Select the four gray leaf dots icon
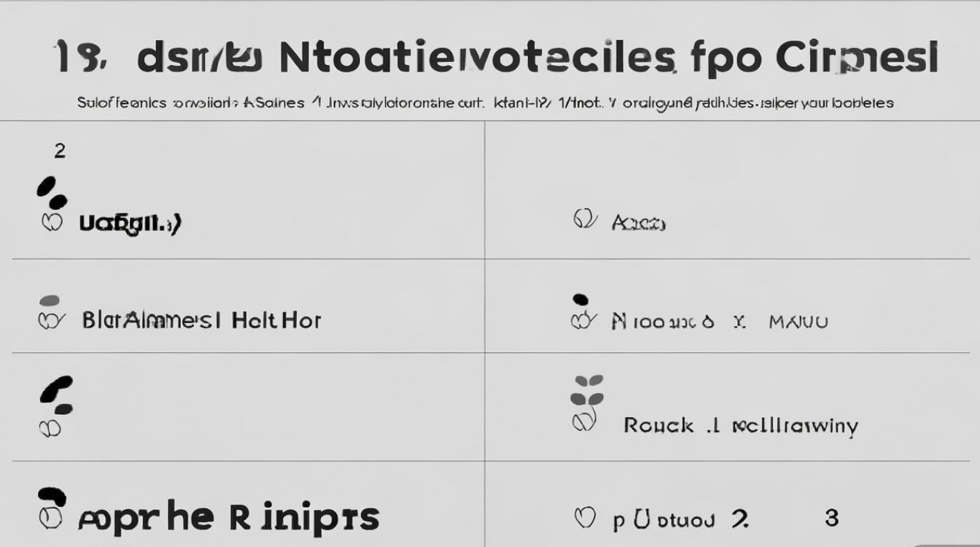The width and height of the screenshot is (980, 547). tap(586, 389)
